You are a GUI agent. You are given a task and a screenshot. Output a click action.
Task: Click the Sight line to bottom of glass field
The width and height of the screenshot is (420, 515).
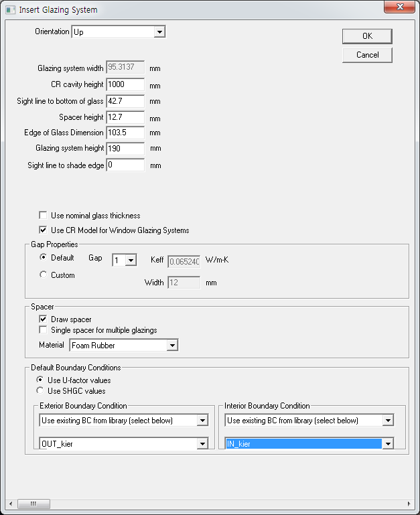(x=125, y=100)
